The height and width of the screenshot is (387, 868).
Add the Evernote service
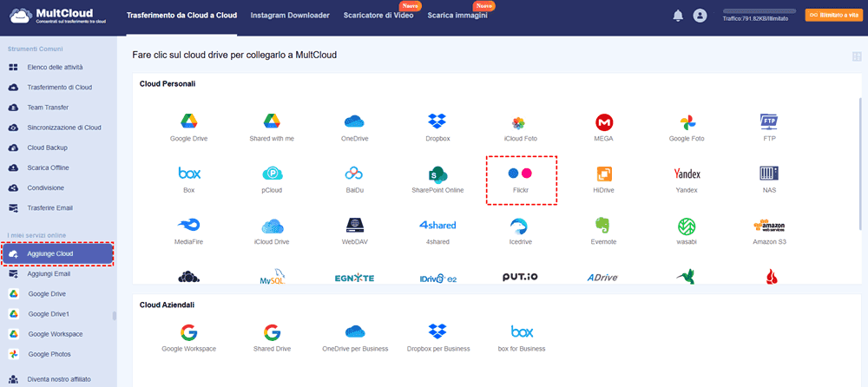603,225
